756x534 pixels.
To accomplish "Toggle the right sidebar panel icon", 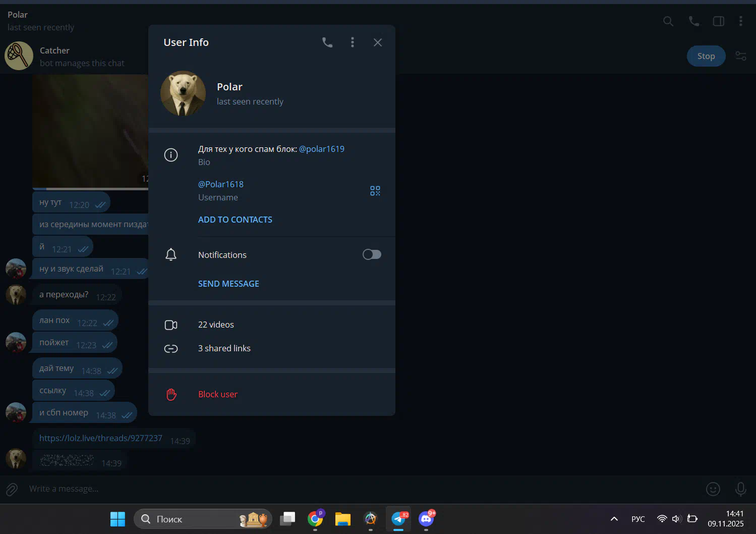I will 719,21.
